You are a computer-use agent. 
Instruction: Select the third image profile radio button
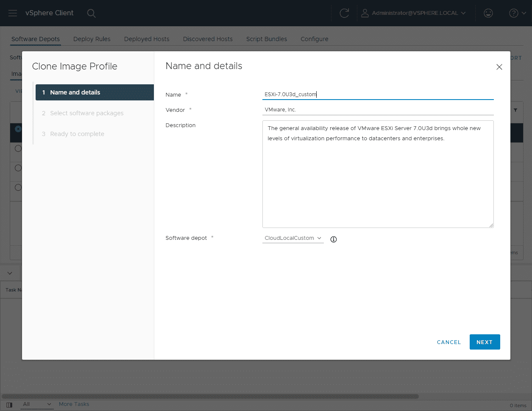tap(18, 168)
